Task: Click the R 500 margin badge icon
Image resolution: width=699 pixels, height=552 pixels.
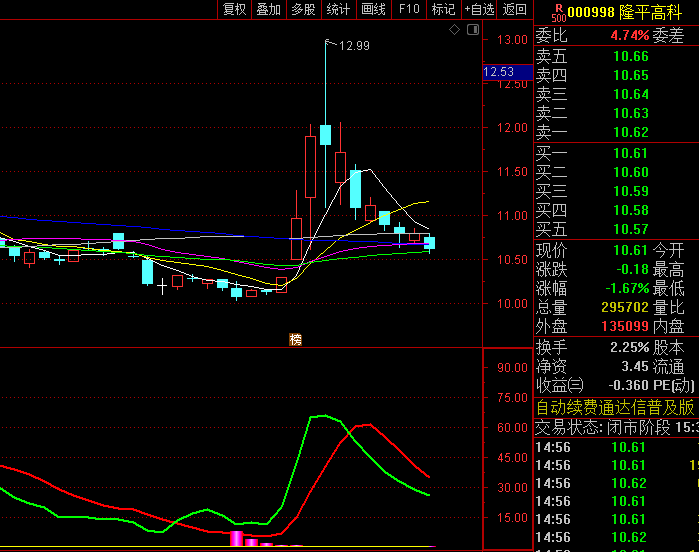Action: [558, 11]
